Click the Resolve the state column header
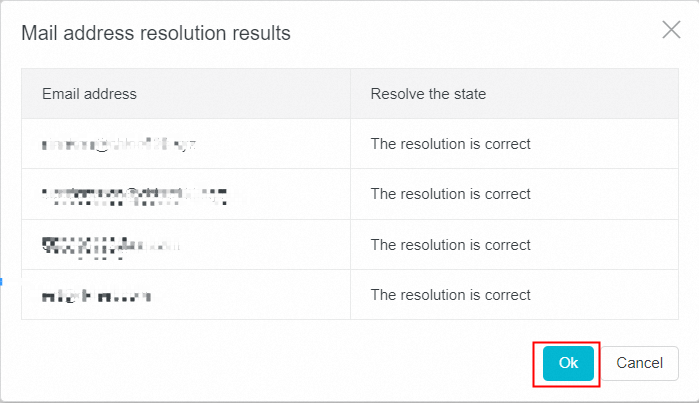699x403 pixels. click(x=428, y=94)
